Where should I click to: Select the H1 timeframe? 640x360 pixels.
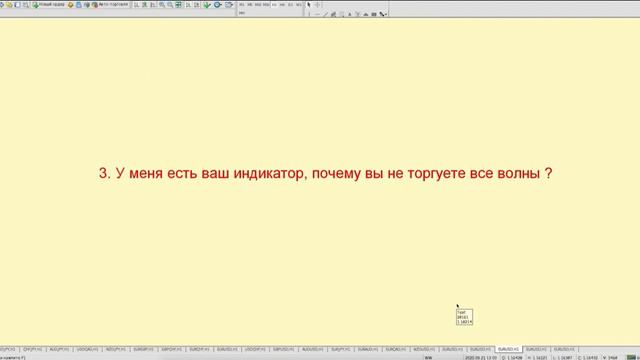pos(274,4)
